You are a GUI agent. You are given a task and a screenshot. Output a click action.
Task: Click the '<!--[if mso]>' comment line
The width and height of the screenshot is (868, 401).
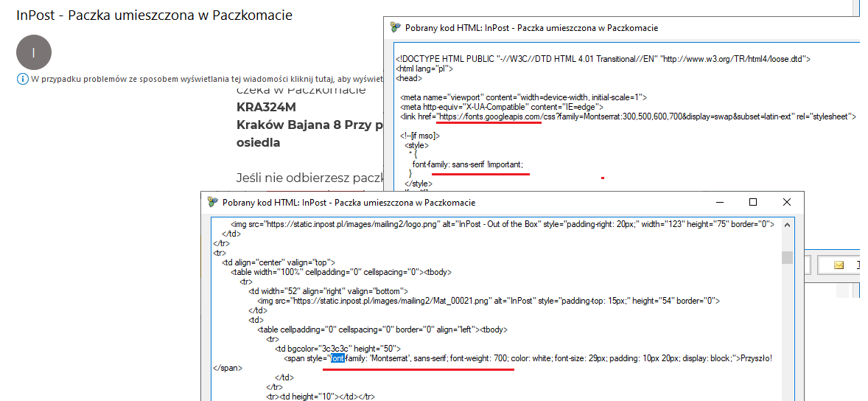(419, 136)
